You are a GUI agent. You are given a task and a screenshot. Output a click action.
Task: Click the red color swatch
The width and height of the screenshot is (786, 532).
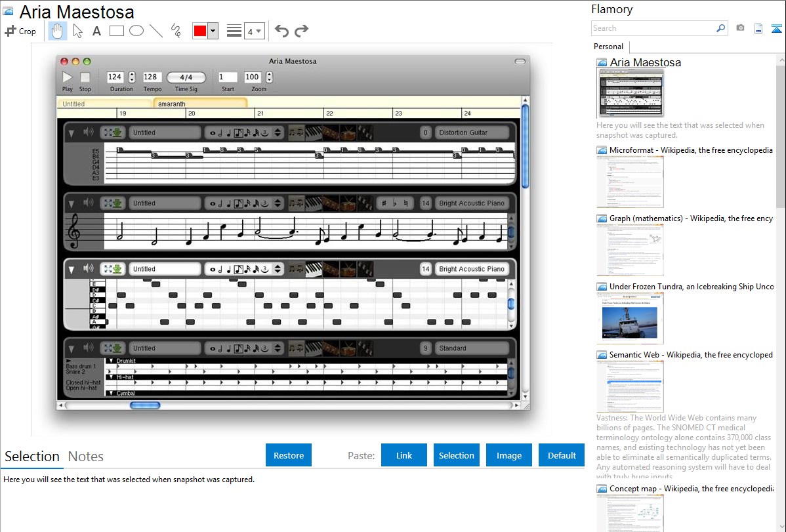(x=199, y=31)
